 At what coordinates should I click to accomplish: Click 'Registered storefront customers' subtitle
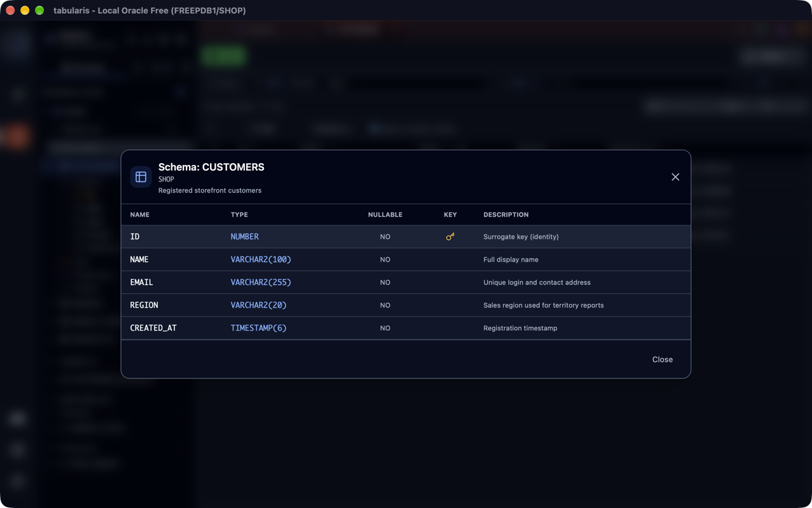(210, 190)
